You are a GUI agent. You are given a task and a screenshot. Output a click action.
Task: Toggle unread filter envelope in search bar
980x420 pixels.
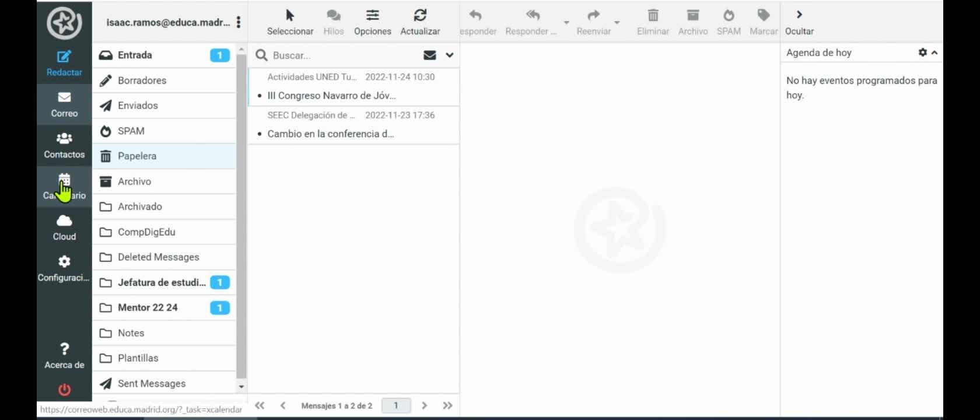click(430, 55)
